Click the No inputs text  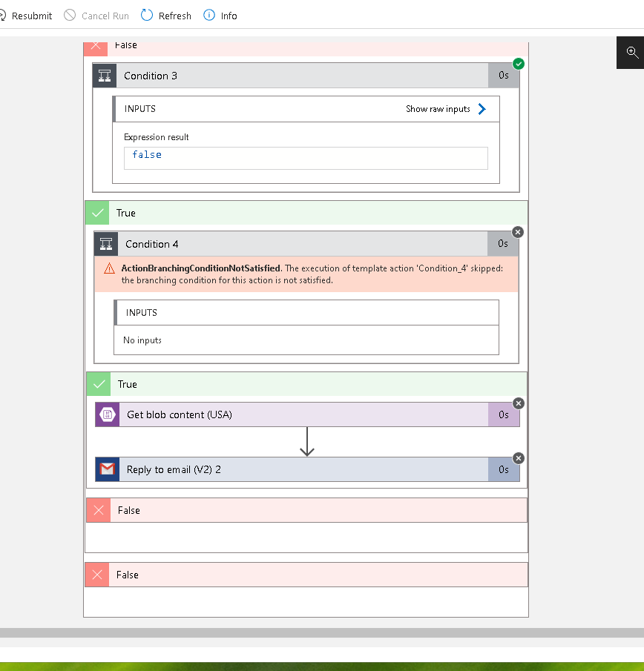click(x=142, y=340)
